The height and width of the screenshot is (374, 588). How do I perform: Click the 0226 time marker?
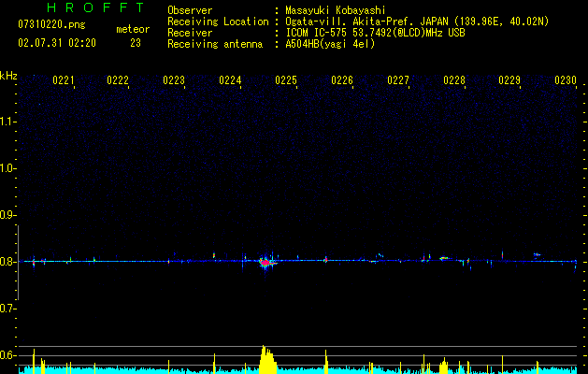click(x=342, y=80)
